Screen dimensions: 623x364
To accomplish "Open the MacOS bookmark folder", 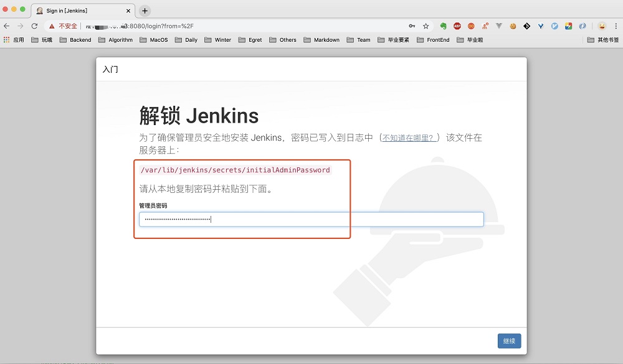I will tap(154, 40).
